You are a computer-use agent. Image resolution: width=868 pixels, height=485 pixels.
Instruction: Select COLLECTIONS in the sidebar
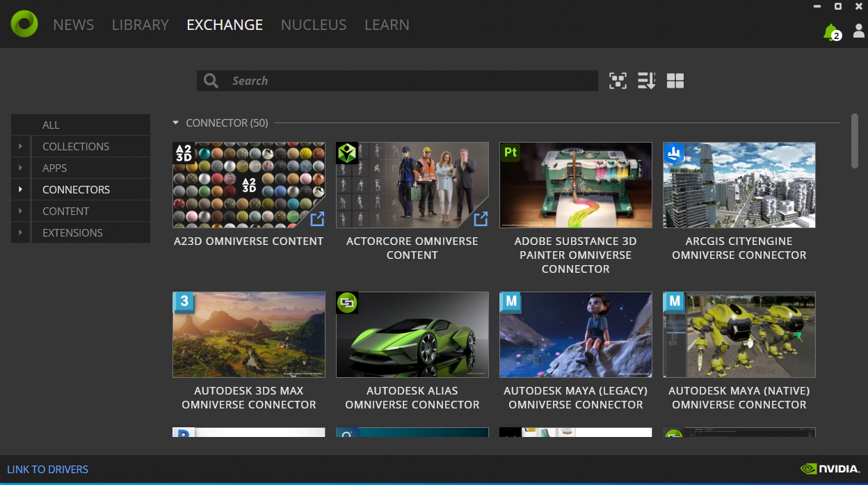tap(90, 146)
